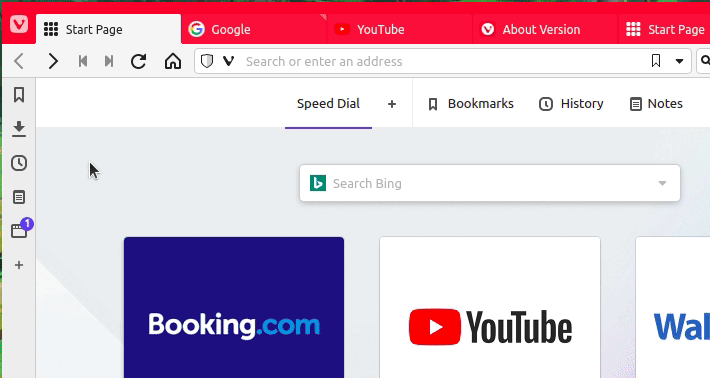
Task: Click the search field magnifier icon
Action: coord(705,60)
